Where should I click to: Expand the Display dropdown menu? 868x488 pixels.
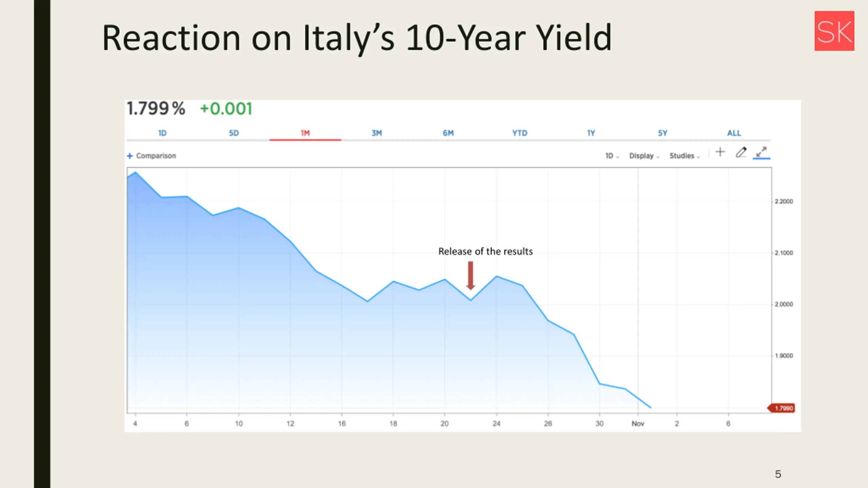pyautogui.click(x=644, y=156)
